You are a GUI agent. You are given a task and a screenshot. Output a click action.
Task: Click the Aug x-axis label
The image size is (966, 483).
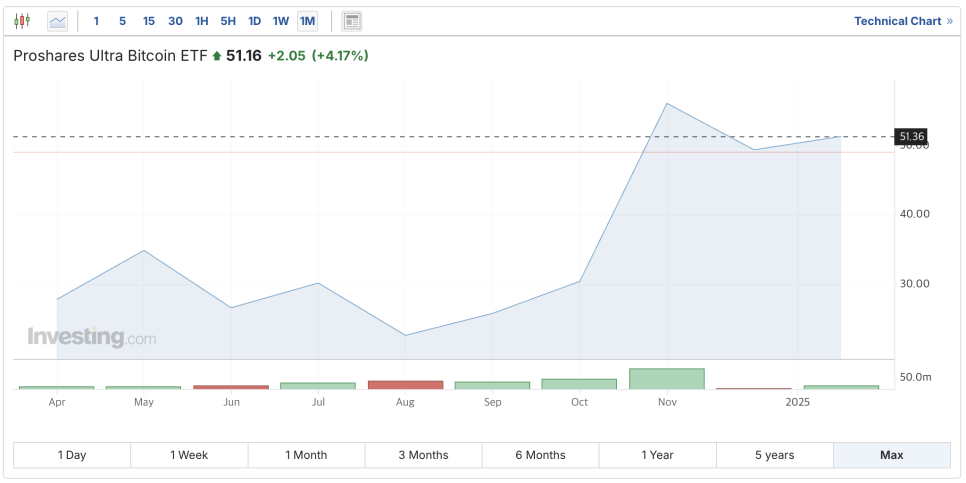click(405, 402)
